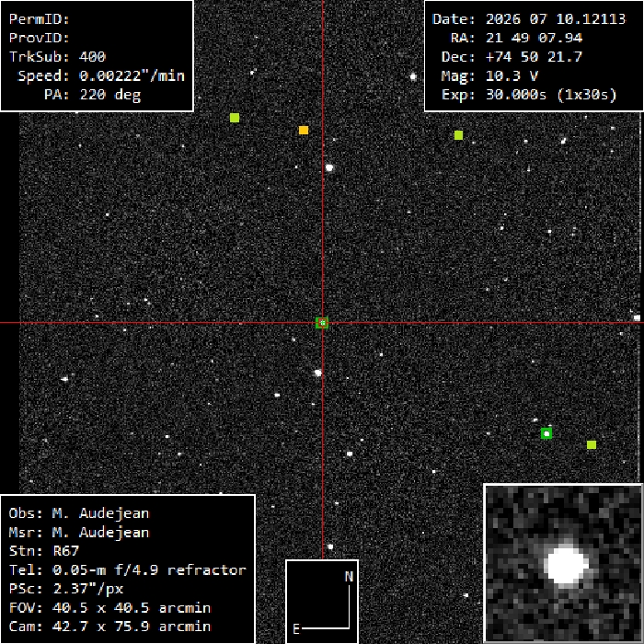Click the Speed 0.00222"/min value
The height and width of the screenshot is (644, 644).
pos(132,75)
